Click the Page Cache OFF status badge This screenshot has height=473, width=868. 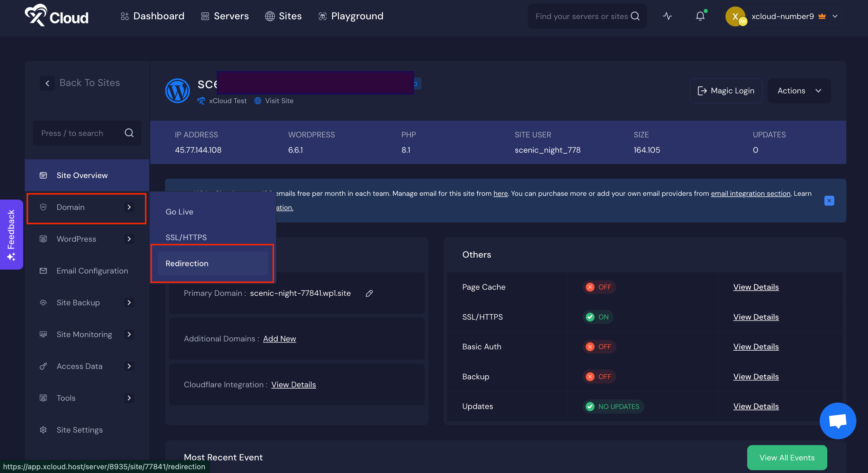[599, 287]
